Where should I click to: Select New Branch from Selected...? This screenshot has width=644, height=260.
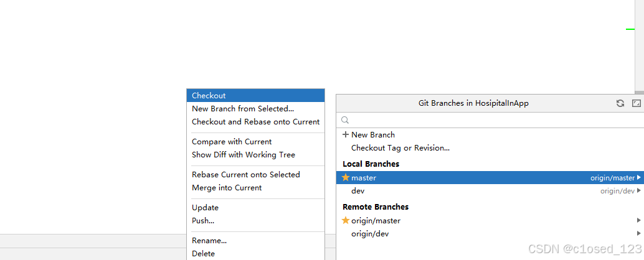(255, 109)
